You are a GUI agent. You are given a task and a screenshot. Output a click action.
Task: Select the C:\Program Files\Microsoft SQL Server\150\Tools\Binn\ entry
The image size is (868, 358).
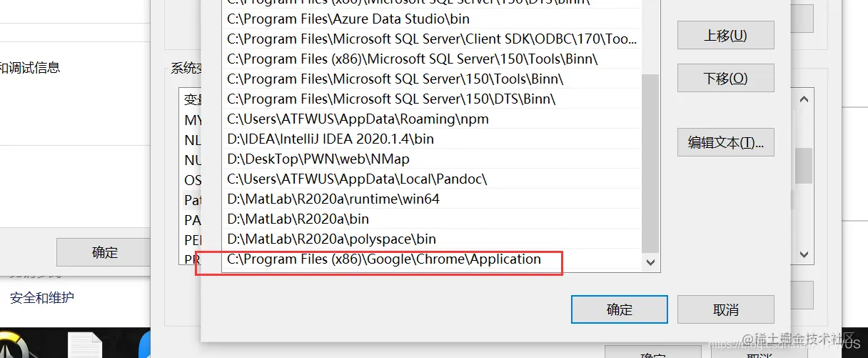pyautogui.click(x=433, y=79)
